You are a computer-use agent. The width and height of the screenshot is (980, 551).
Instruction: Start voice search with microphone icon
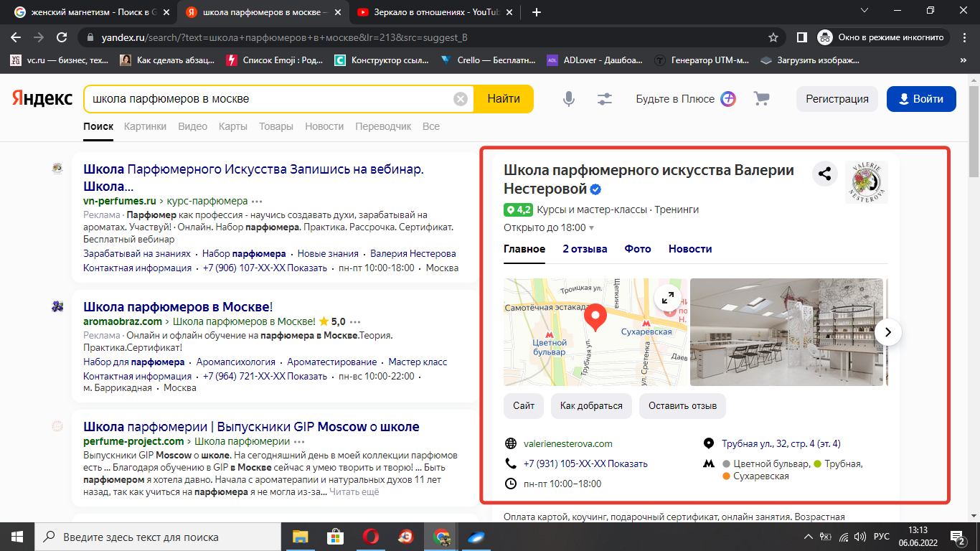tap(569, 99)
